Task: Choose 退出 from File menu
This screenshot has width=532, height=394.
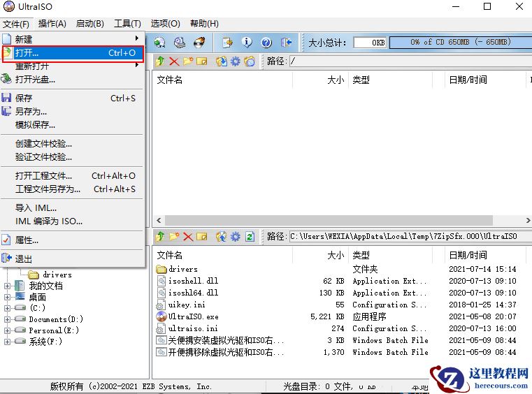Action: (x=72, y=258)
